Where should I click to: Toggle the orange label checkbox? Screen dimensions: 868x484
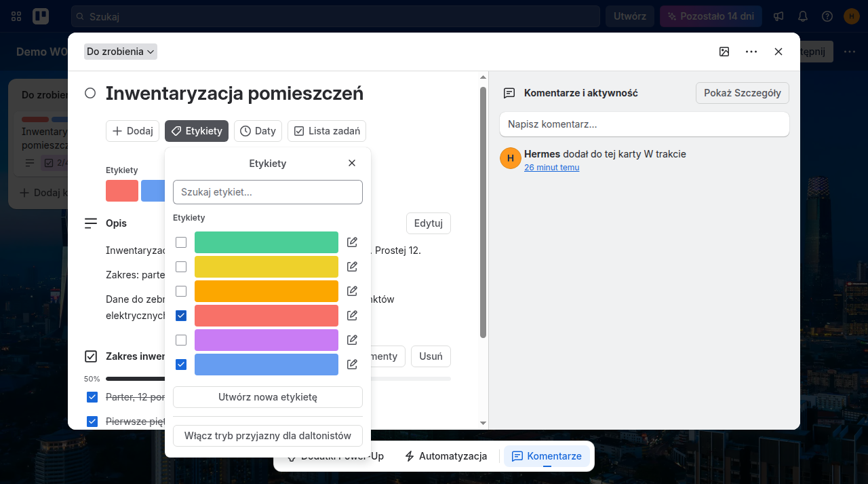pos(181,291)
